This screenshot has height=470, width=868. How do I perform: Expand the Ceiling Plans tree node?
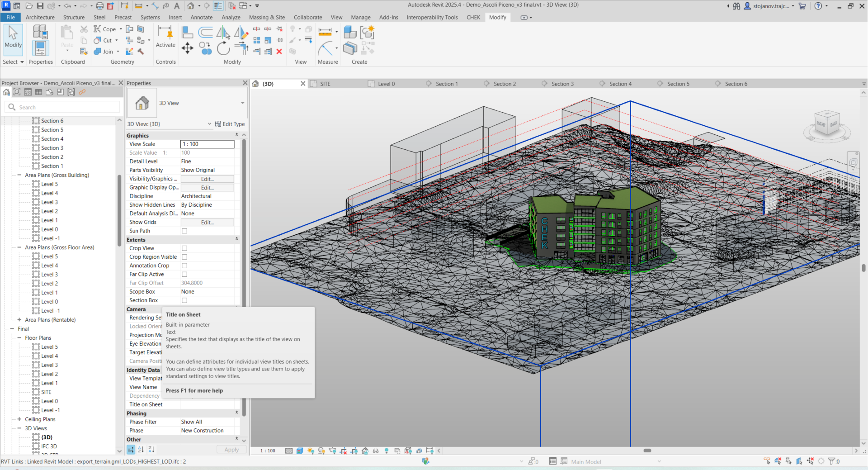(x=19, y=419)
